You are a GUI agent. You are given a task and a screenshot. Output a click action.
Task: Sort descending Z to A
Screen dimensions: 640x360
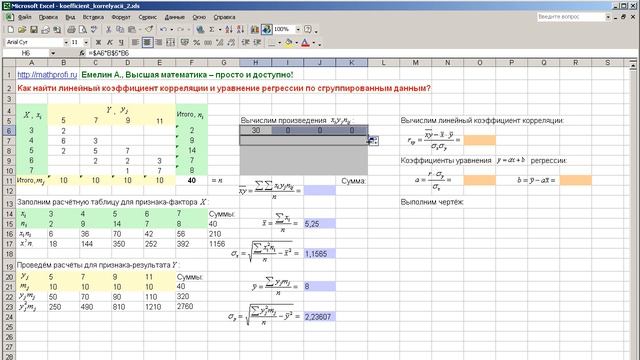click(240, 29)
